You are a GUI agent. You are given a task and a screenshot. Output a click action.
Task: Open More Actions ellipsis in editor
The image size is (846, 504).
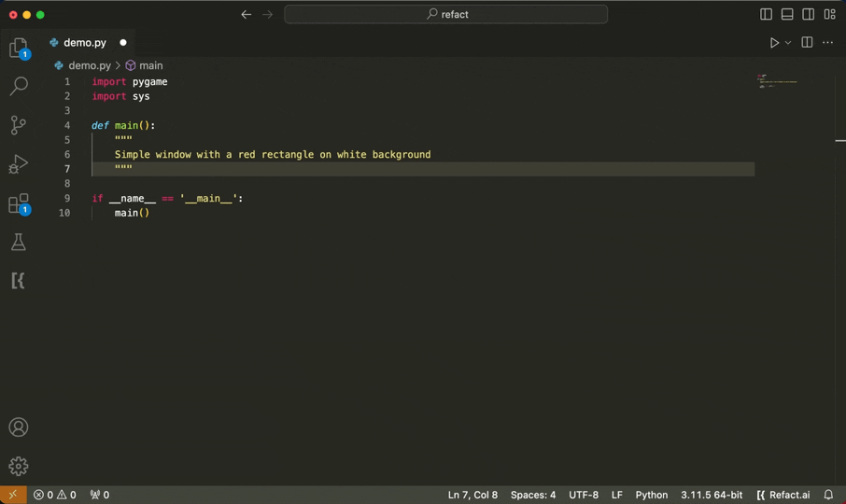pyautogui.click(x=827, y=43)
